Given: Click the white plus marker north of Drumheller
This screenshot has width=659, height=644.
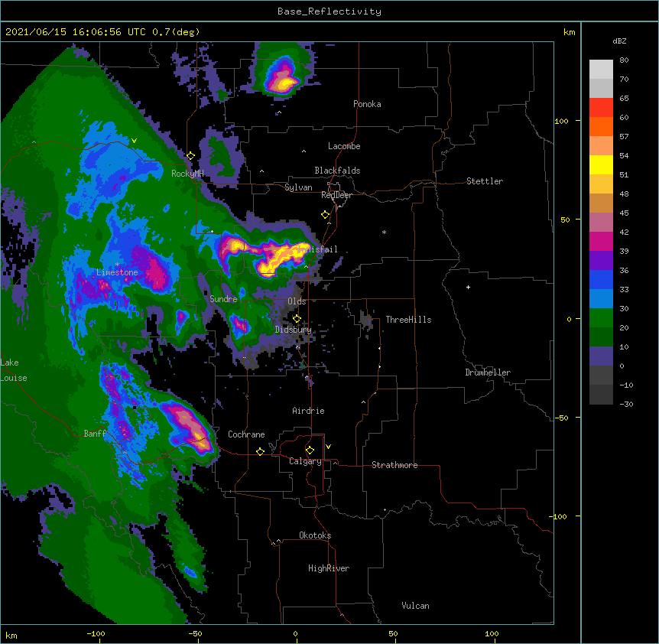Looking at the screenshot, I should coord(468,287).
